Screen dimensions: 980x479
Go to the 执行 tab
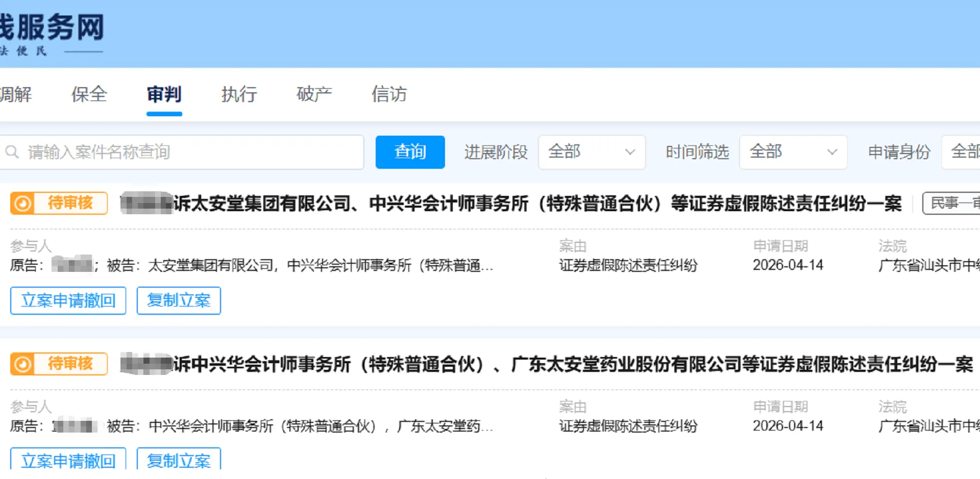point(239,94)
